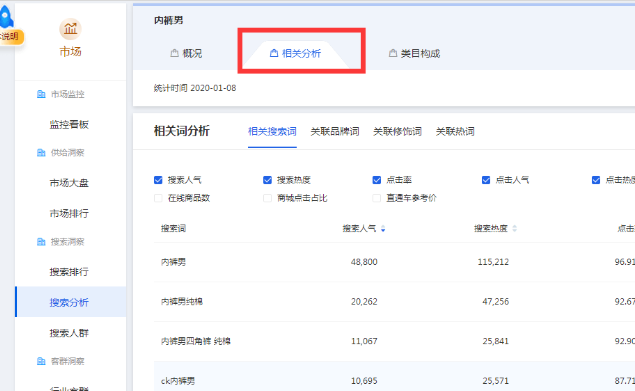Enable the 商城点击占比 checkbox
635x391 pixels.
[267, 198]
